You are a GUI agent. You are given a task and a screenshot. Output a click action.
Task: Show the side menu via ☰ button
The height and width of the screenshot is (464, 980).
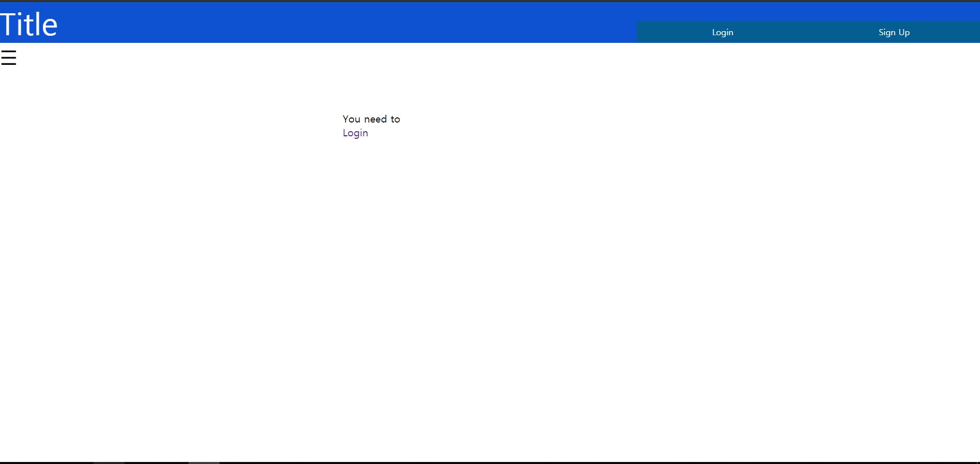(x=9, y=58)
